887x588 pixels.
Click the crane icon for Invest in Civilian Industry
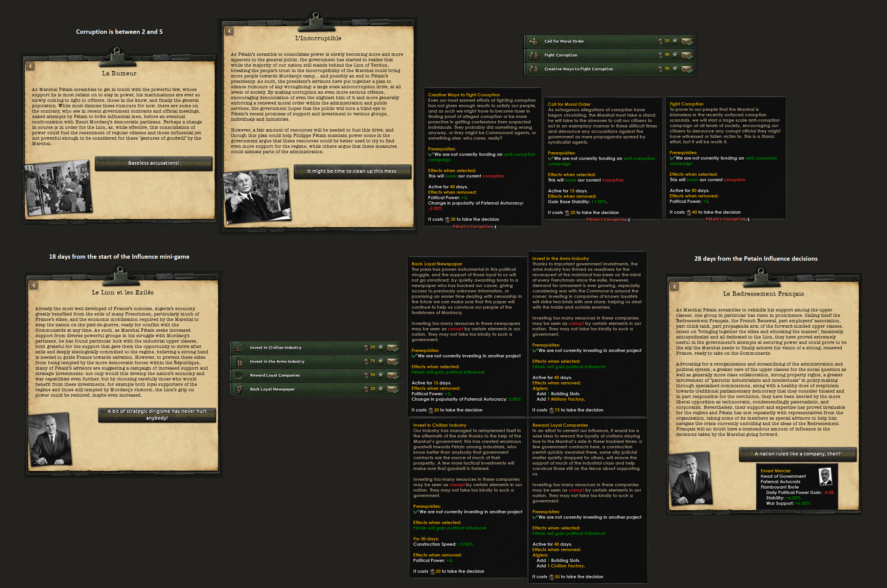(x=239, y=348)
